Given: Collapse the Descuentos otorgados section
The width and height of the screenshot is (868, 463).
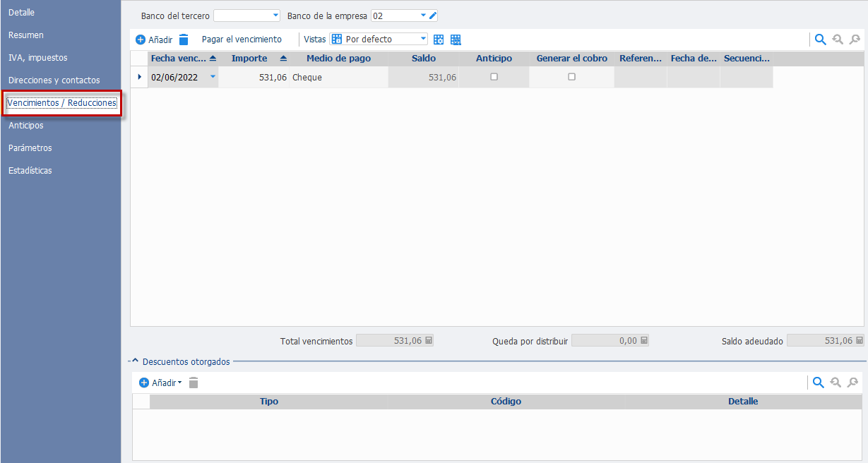Looking at the screenshot, I should coord(135,361).
